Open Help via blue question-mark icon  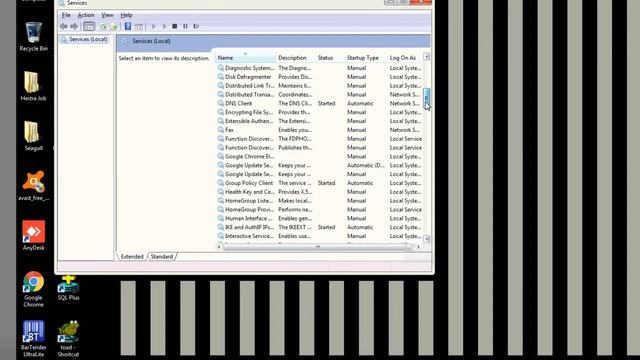pos(128,27)
